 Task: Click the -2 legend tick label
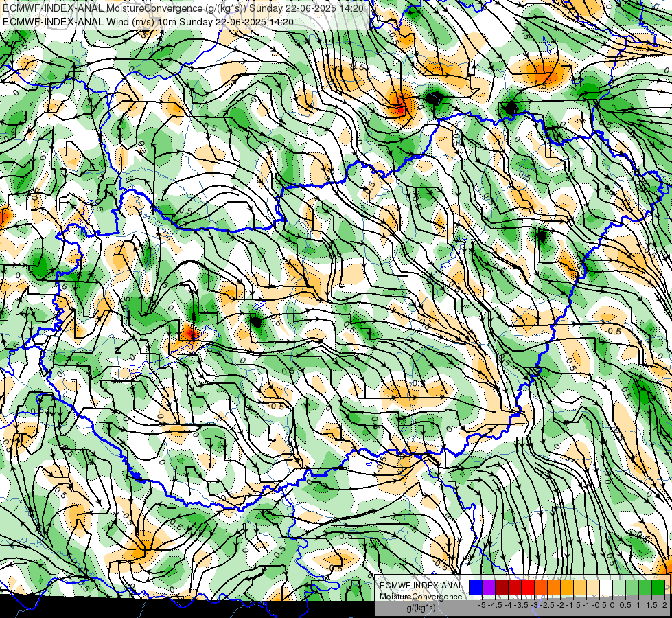click(561, 605)
